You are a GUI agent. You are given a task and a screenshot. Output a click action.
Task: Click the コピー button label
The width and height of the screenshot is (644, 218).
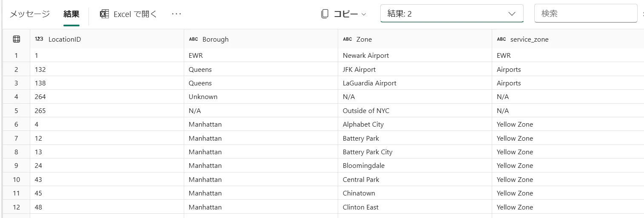[345, 14]
